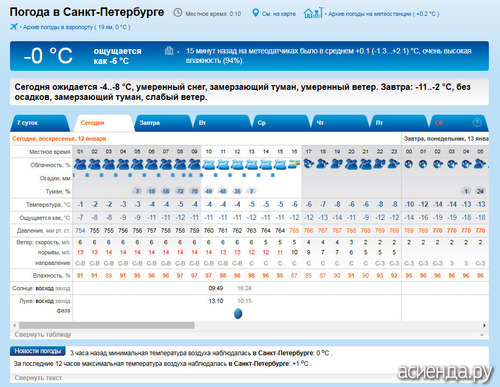Click the cloud icon for hour 10 today
The image size is (500, 387).
coord(209,164)
